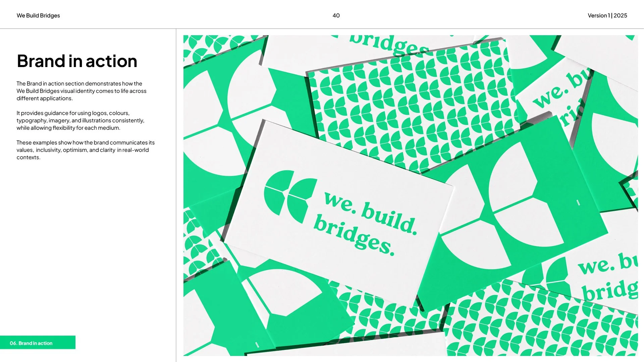The height and width of the screenshot is (362, 644).
Task: Click the 'We Build Bridges' header title
Action: coord(38,15)
